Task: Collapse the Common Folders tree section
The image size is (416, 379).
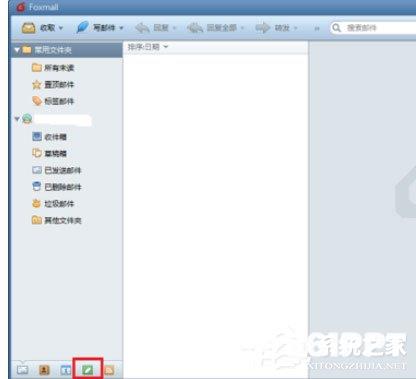Action: 17,50
